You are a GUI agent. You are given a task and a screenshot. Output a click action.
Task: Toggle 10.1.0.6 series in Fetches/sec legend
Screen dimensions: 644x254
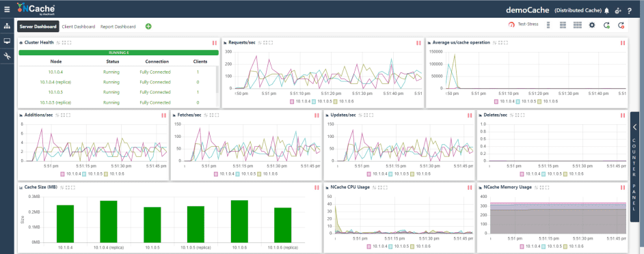coord(267,173)
